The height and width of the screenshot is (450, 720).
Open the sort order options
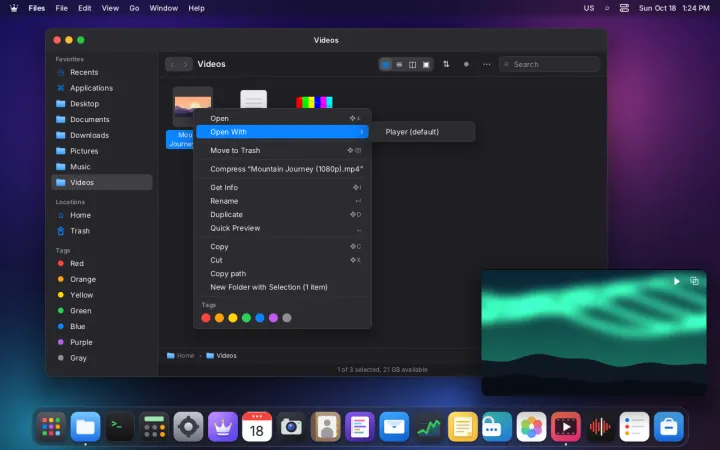click(446, 64)
